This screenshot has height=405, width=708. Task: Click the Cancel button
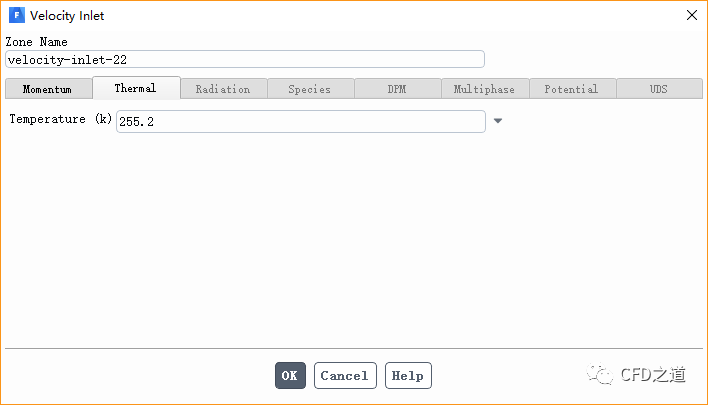(345, 376)
